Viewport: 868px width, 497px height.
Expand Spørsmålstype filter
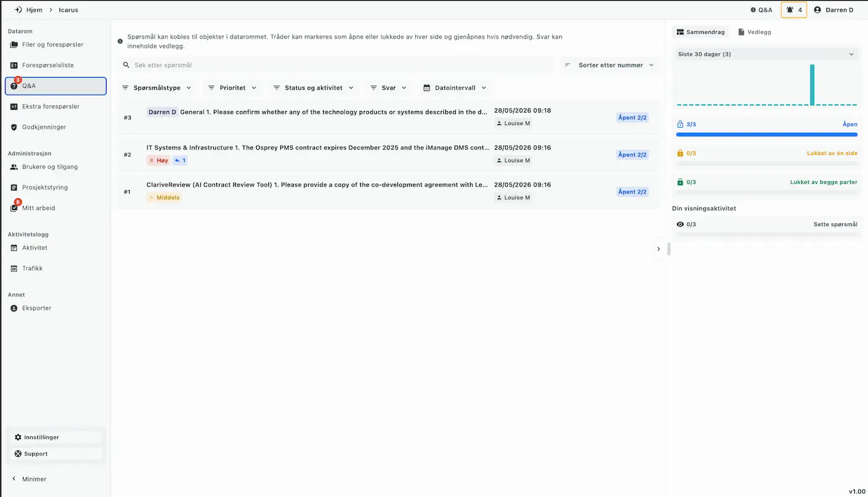[x=157, y=88]
